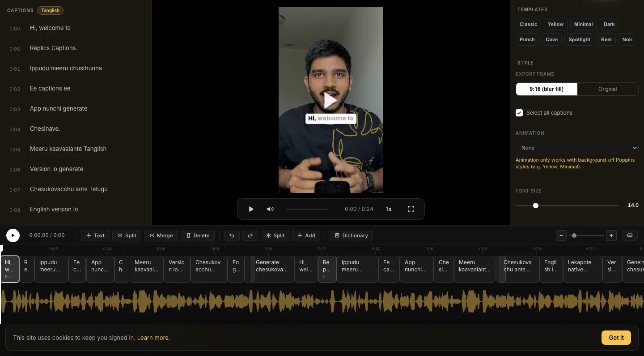Screen dimensions: 644x356
Task: Apply the Cove template
Action: click(x=551, y=39)
